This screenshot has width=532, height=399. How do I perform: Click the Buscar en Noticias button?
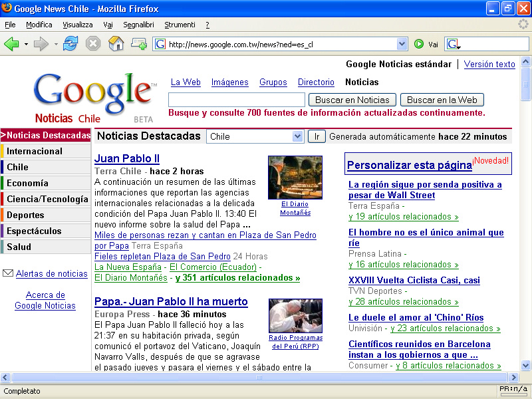[x=352, y=100]
